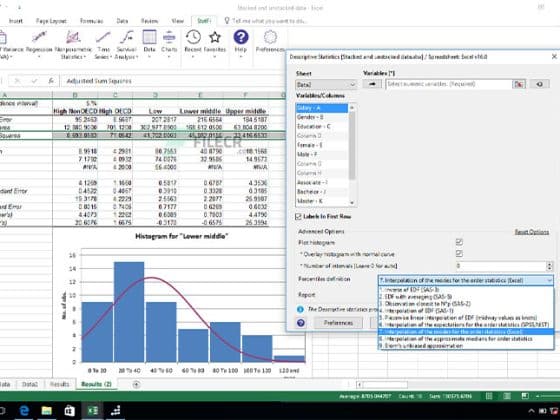Click the Reset Options link
The height and width of the screenshot is (420, 560).
coord(531,232)
